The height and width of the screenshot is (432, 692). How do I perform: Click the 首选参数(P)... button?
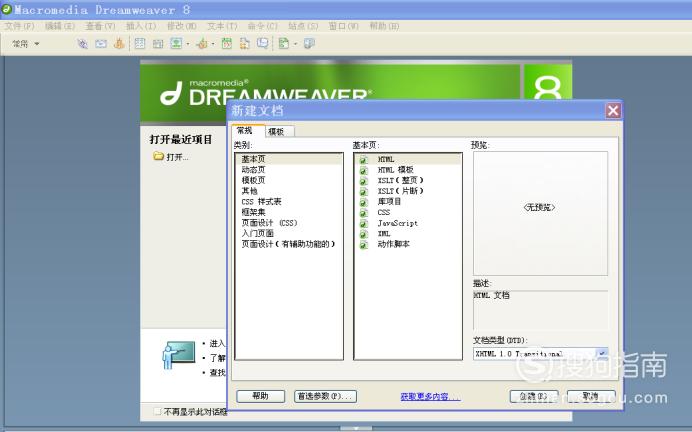(x=325, y=396)
